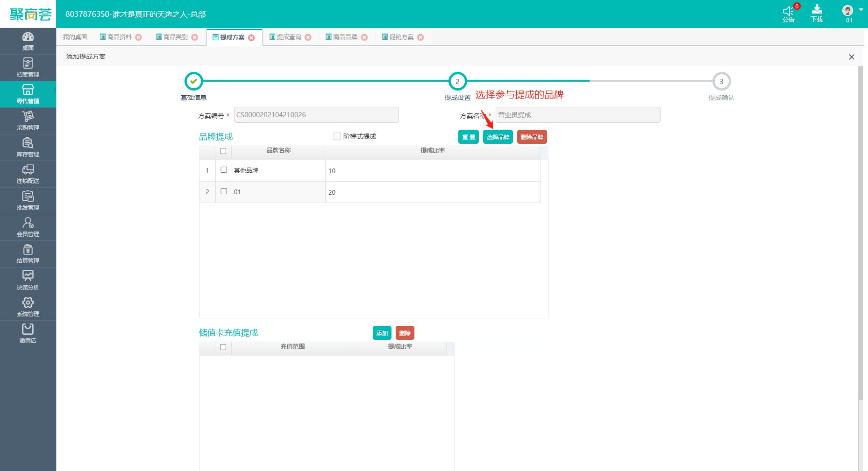Toggle select-all checkbox in brand table header
This screenshot has height=471, width=868.
pyautogui.click(x=223, y=151)
